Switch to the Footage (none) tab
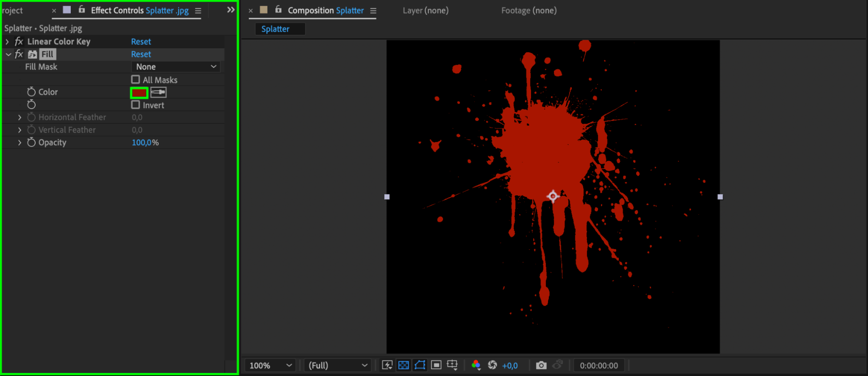Image resolution: width=868 pixels, height=376 pixels. [528, 10]
